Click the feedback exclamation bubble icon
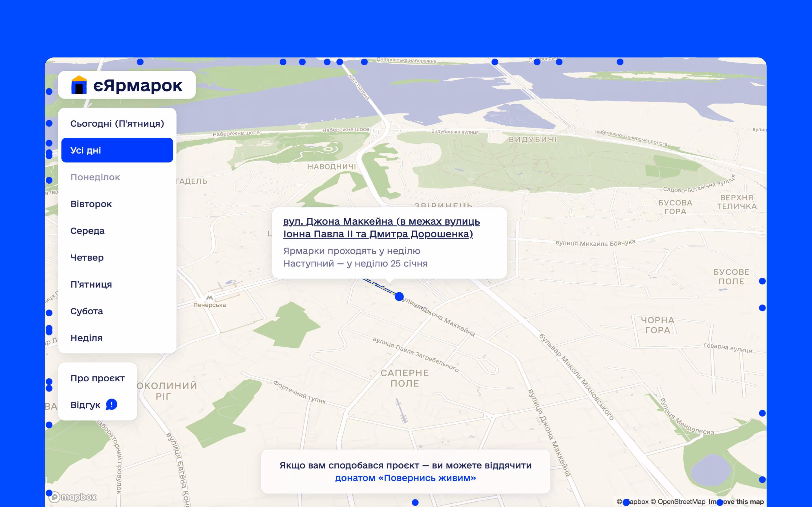 pyautogui.click(x=111, y=404)
